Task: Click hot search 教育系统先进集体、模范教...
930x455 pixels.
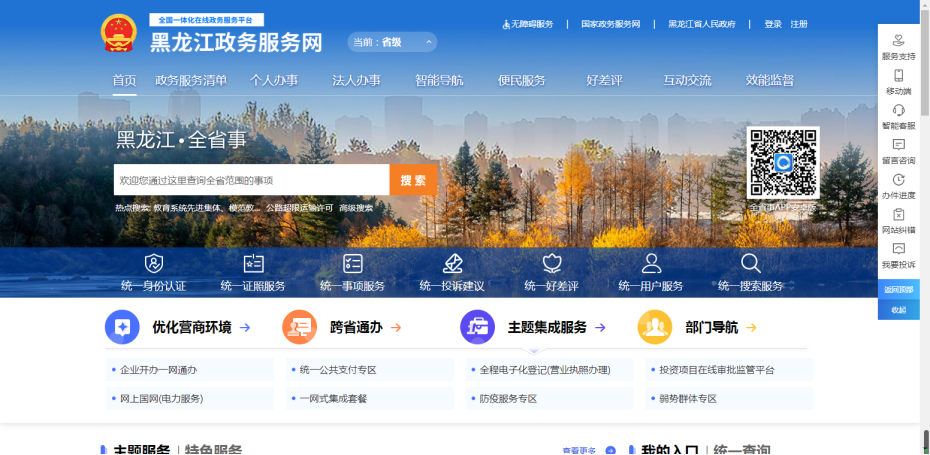Action: tap(207, 208)
